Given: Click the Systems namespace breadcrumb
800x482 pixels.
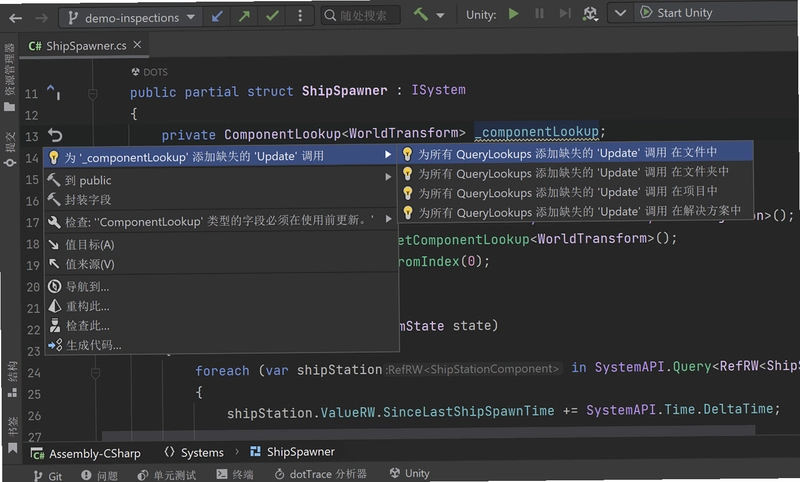Looking at the screenshot, I should [194, 452].
